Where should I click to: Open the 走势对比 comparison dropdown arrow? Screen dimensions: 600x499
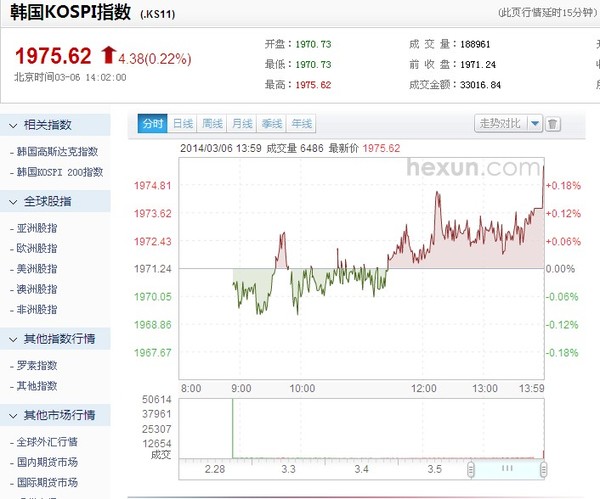[535, 124]
